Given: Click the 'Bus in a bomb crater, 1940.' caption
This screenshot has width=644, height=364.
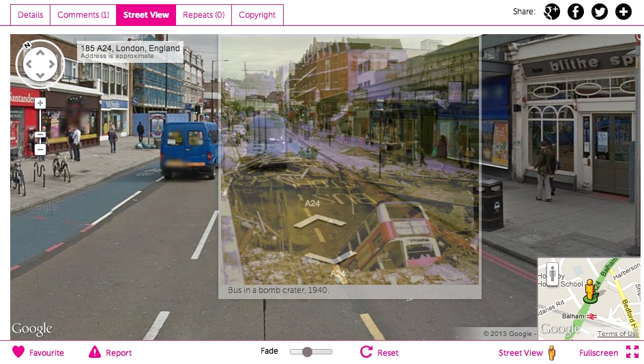Looking at the screenshot, I should (x=278, y=290).
